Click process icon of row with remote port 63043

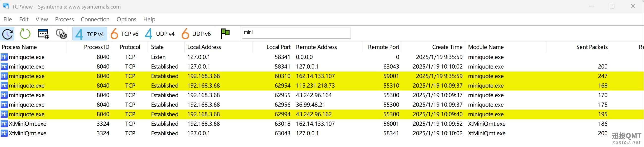4,67
